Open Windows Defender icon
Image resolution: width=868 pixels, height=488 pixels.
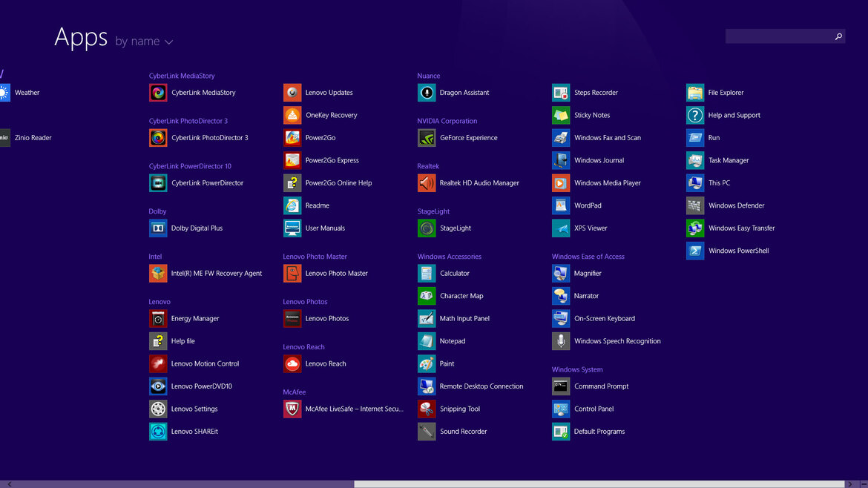(695, 205)
